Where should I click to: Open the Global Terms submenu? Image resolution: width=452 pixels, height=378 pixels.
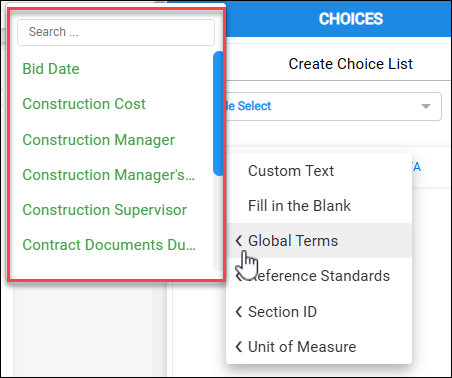[319, 240]
